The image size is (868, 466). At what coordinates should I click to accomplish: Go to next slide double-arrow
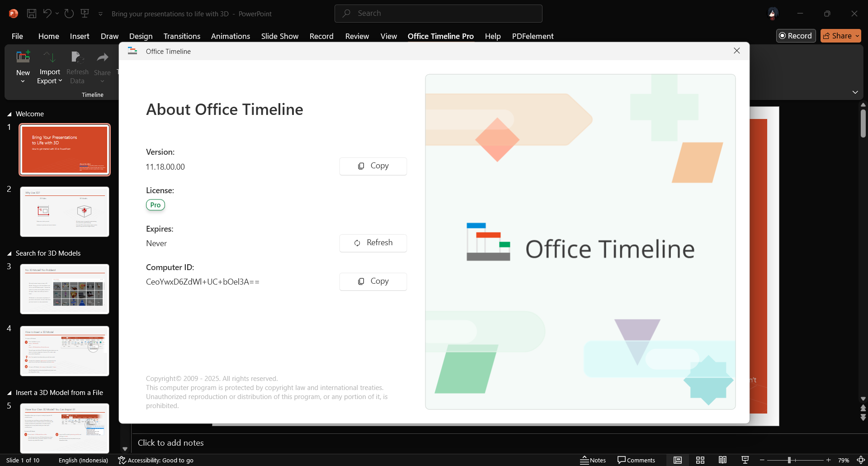[863, 418]
